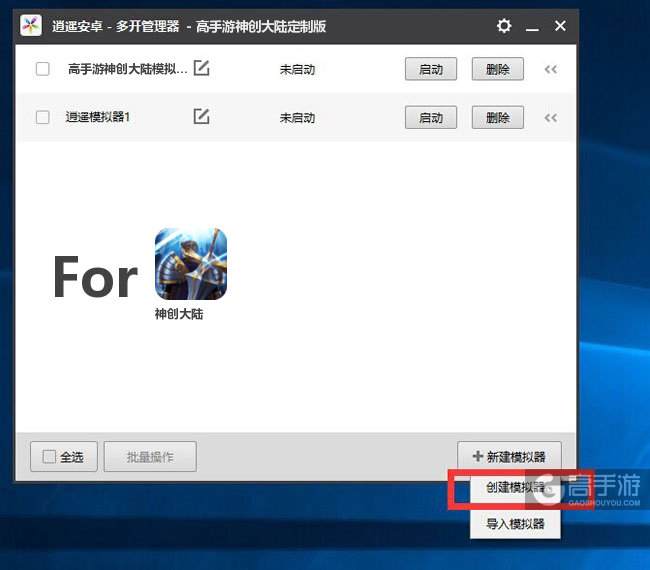Open the 新建模拟器 dropdown
This screenshot has height=570, width=650.
tap(509, 457)
